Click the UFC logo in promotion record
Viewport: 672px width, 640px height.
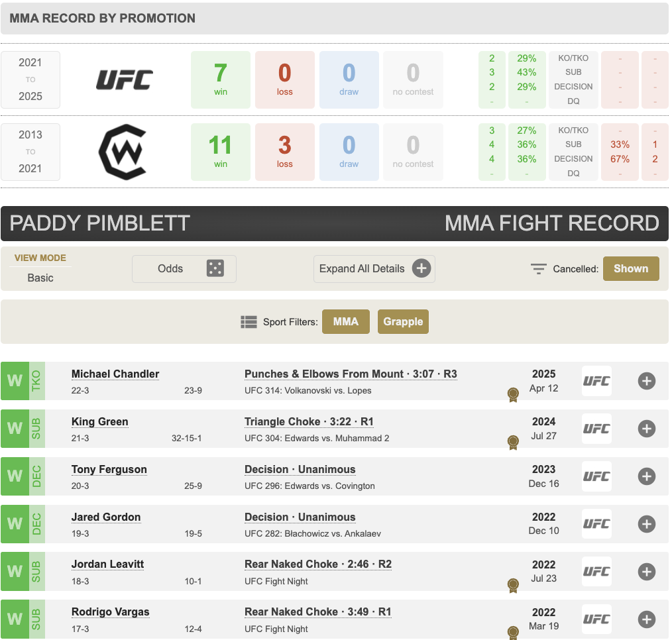pos(125,80)
